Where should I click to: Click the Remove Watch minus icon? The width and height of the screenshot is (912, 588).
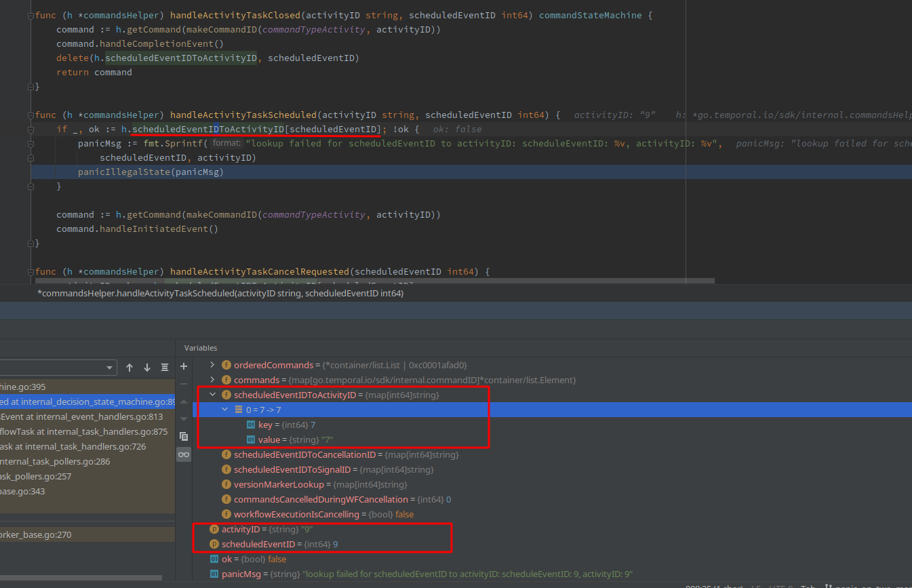(x=184, y=384)
